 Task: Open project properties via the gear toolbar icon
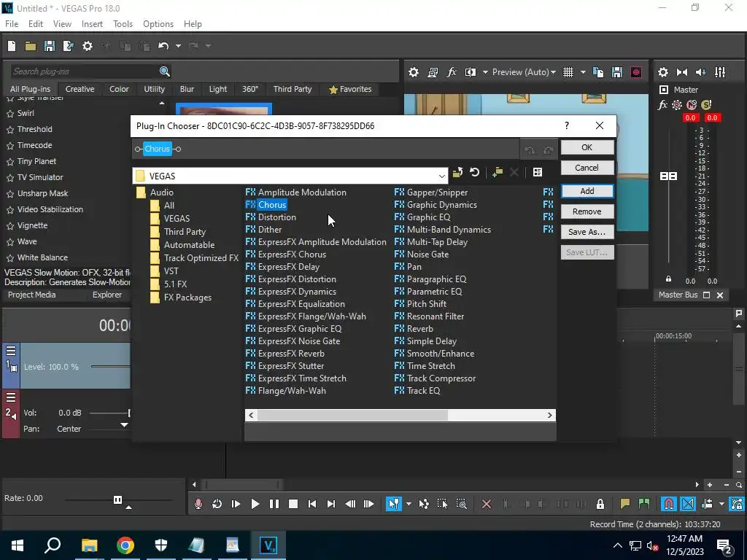[88, 46]
